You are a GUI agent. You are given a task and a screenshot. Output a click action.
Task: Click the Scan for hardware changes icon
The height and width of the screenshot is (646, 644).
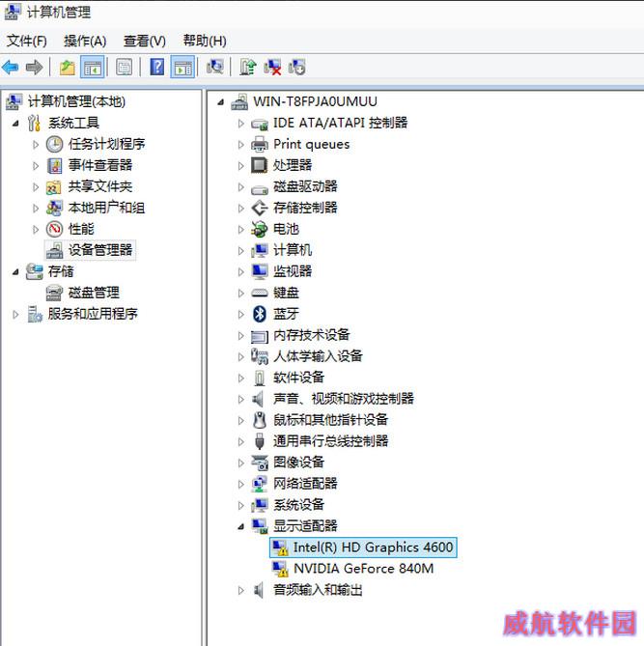point(214,67)
